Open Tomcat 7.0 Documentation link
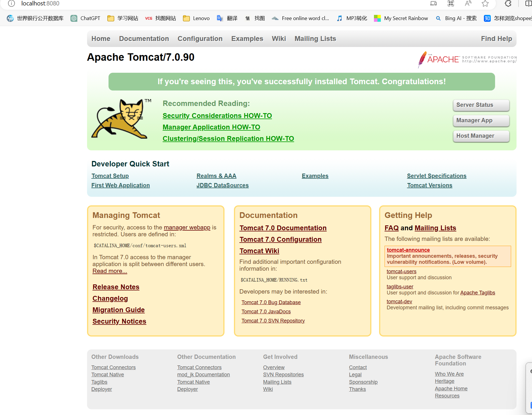The image size is (532, 415). tap(283, 228)
